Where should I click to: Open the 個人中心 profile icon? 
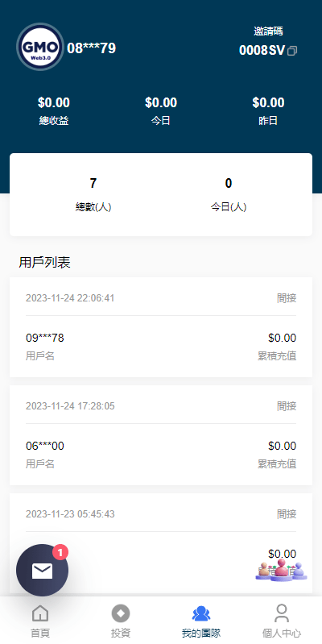click(x=282, y=613)
